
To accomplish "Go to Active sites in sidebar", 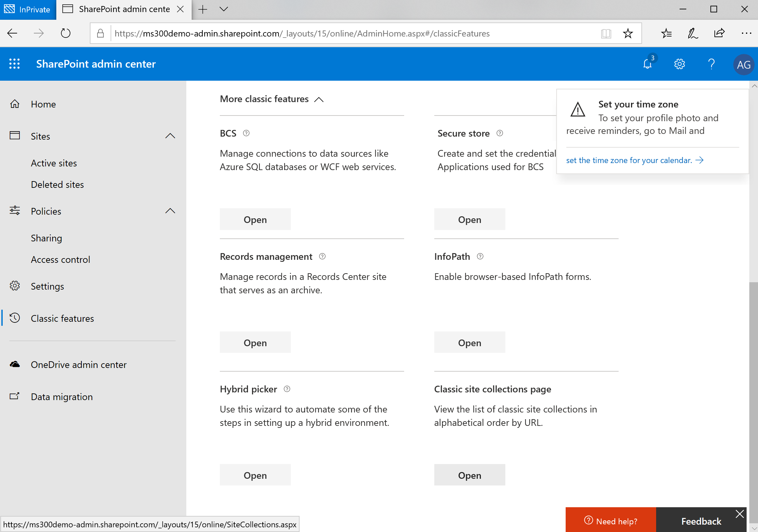I will 54,163.
